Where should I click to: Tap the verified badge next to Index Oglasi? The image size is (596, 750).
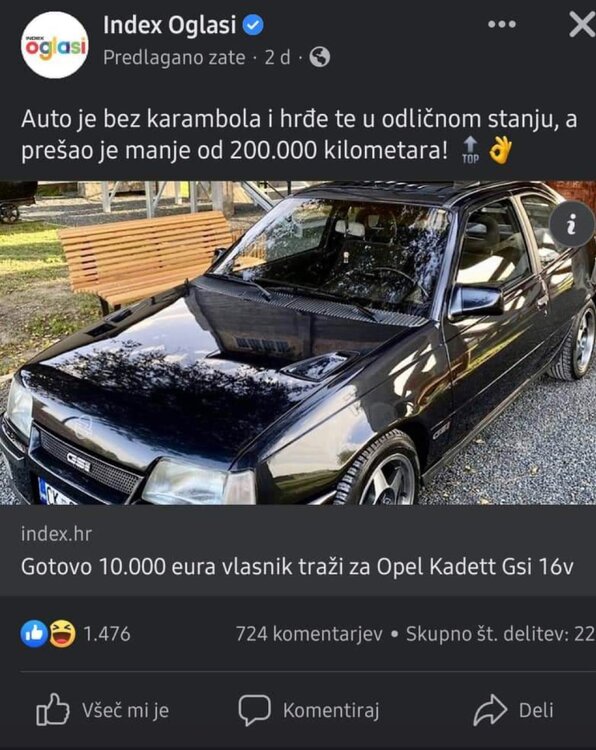pyautogui.click(x=253, y=25)
